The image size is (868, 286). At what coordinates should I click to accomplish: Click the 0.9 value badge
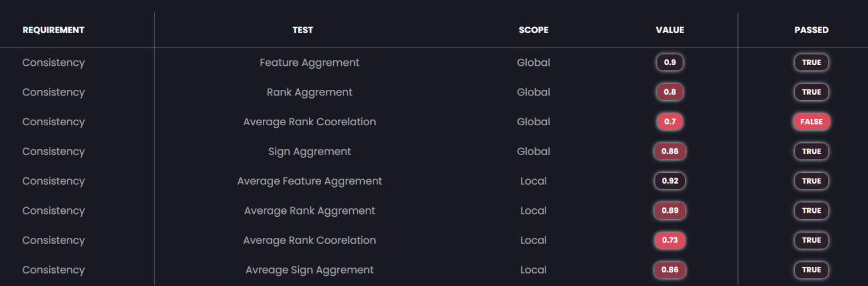[x=670, y=62]
